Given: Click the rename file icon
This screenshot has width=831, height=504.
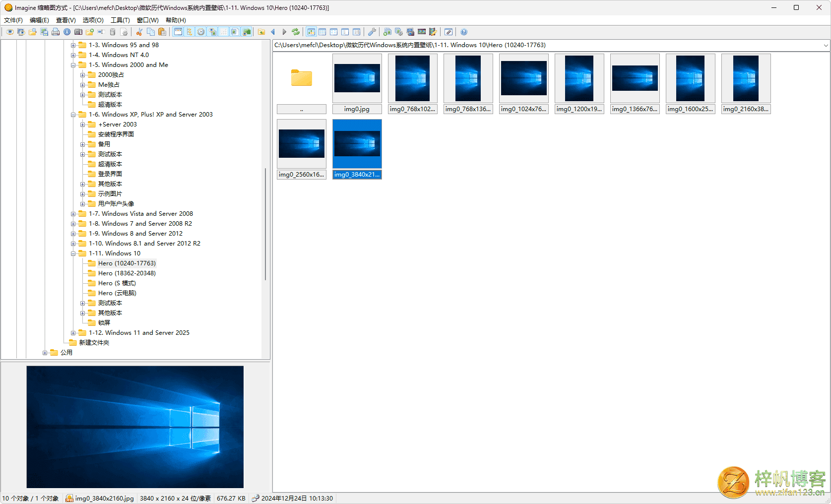Looking at the screenshot, I should pyautogui.click(x=101, y=32).
